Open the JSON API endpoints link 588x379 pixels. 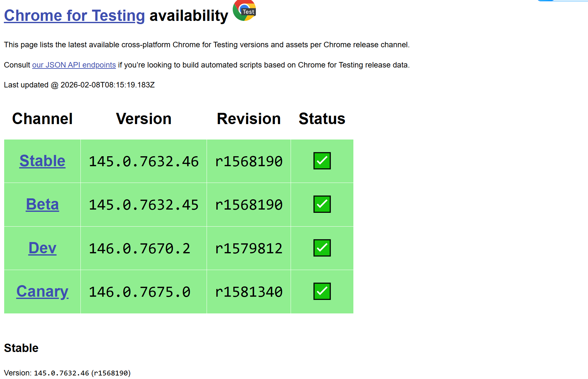[x=74, y=65]
